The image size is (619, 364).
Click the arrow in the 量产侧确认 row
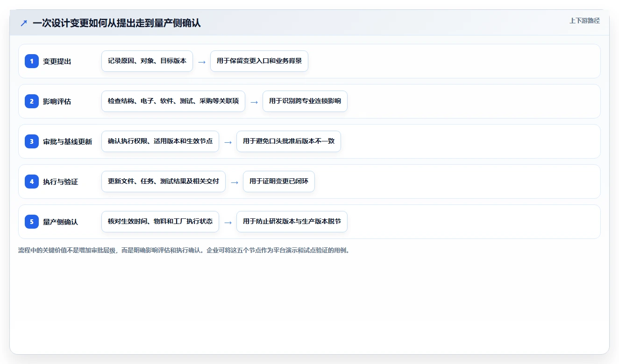(x=228, y=222)
